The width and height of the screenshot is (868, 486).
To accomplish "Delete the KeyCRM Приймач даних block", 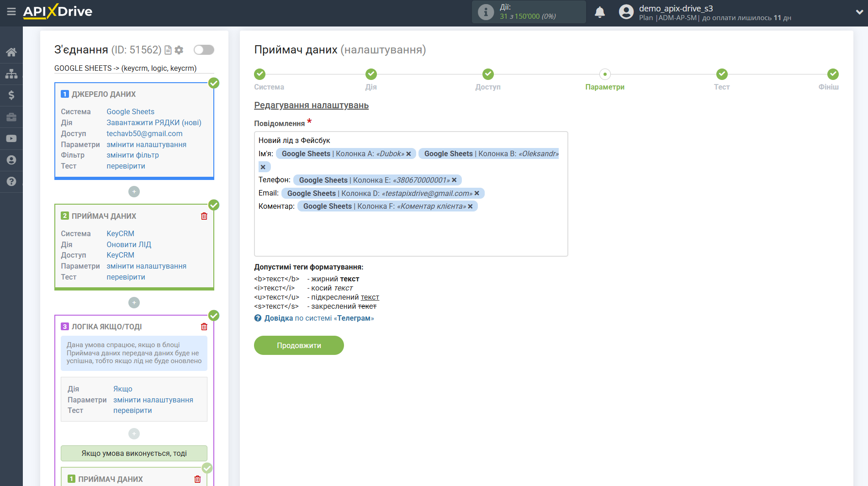I will click(x=204, y=216).
